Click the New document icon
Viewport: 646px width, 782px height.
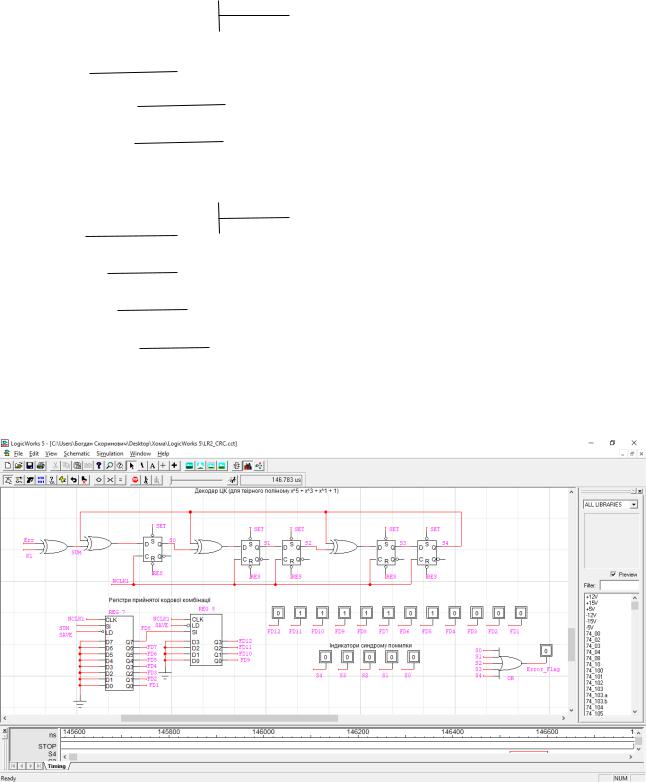coord(8,466)
